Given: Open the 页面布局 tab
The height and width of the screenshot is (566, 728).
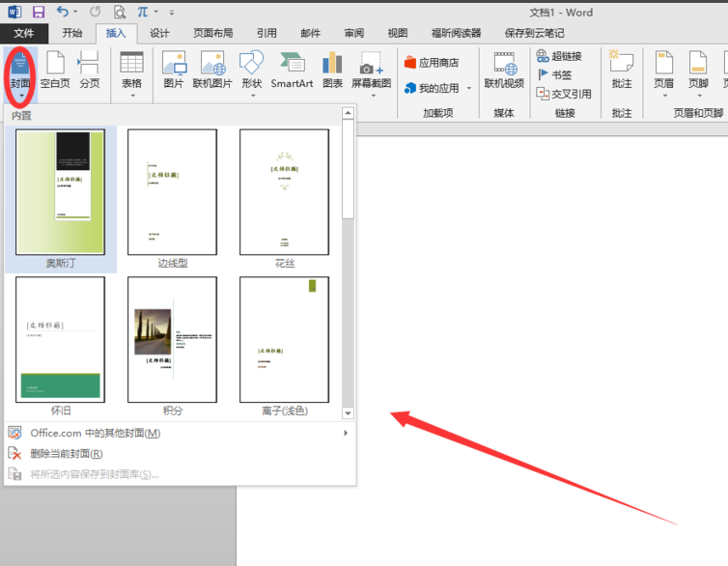Looking at the screenshot, I should pos(212,33).
